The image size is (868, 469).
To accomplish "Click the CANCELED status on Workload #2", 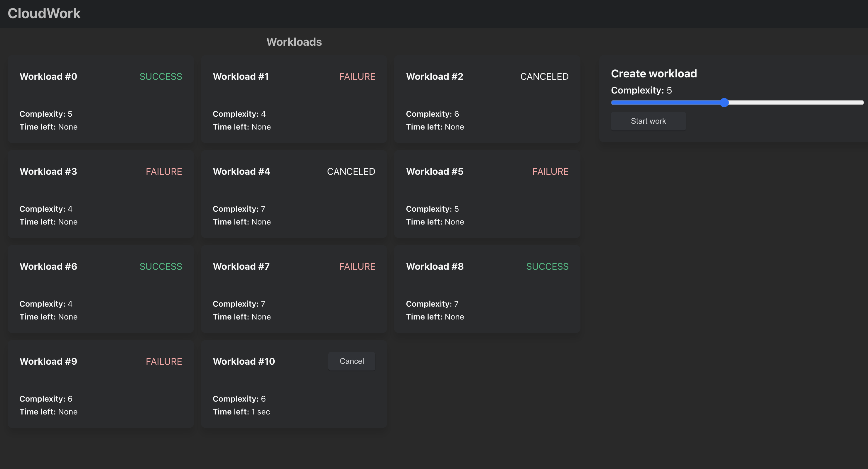I will (544, 77).
